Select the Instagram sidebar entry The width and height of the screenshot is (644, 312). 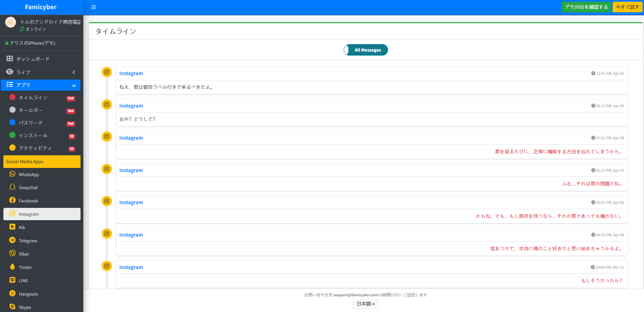pyautogui.click(x=42, y=214)
